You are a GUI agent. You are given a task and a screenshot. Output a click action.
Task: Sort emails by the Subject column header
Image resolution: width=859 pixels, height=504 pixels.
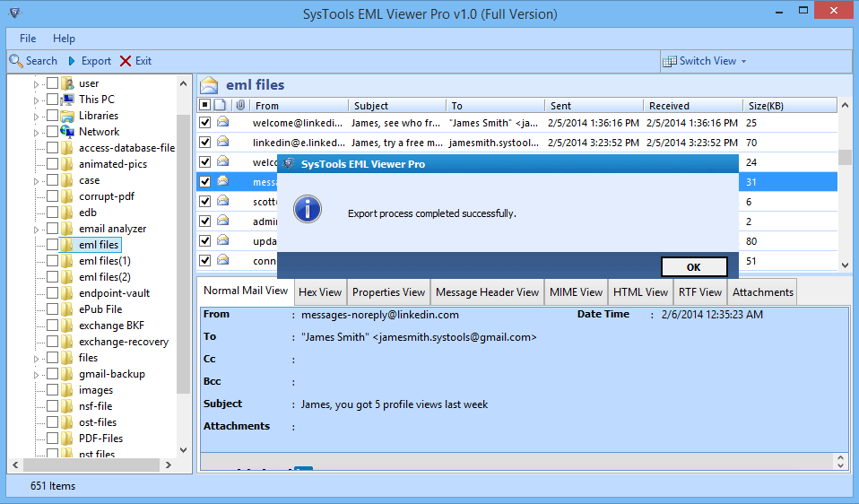(x=397, y=105)
